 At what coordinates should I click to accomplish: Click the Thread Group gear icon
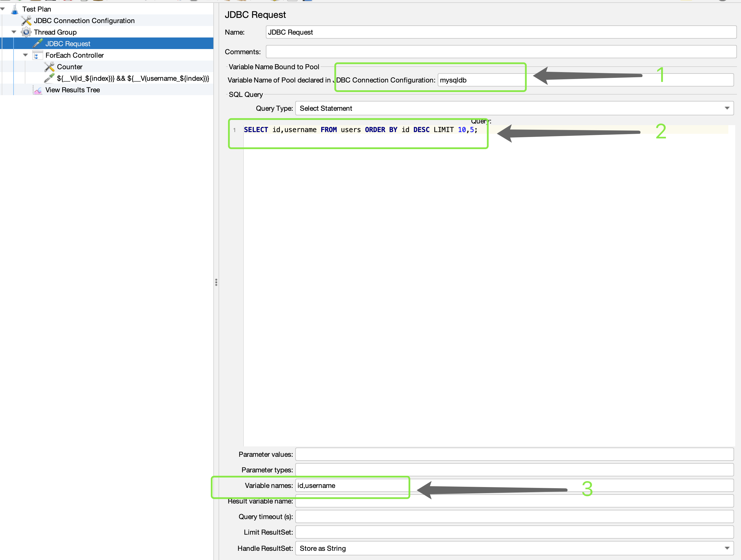point(26,32)
